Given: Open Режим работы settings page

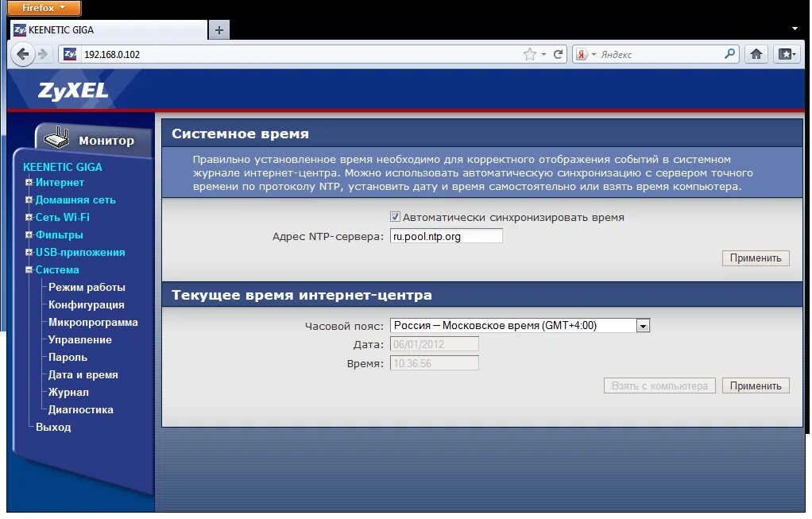Looking at the screenshot, I should click(x=87, y=288).
